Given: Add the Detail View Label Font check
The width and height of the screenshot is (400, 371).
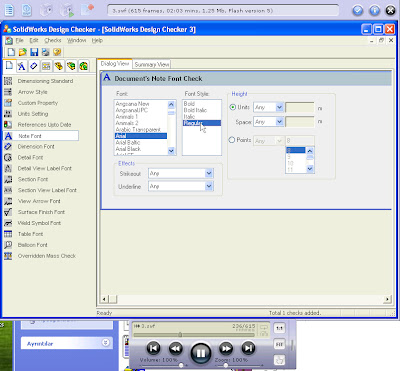Looking at the screenshot, I should tap(45, 168).
